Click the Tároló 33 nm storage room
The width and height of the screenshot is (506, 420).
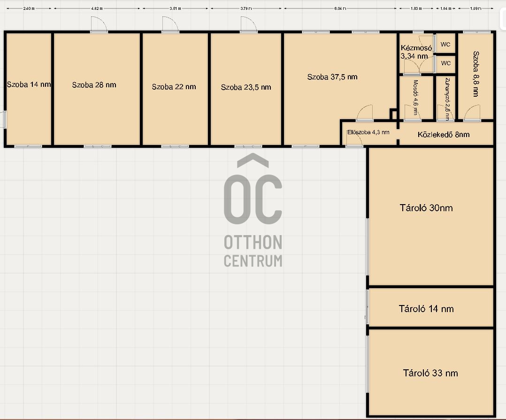pos(430,373)
